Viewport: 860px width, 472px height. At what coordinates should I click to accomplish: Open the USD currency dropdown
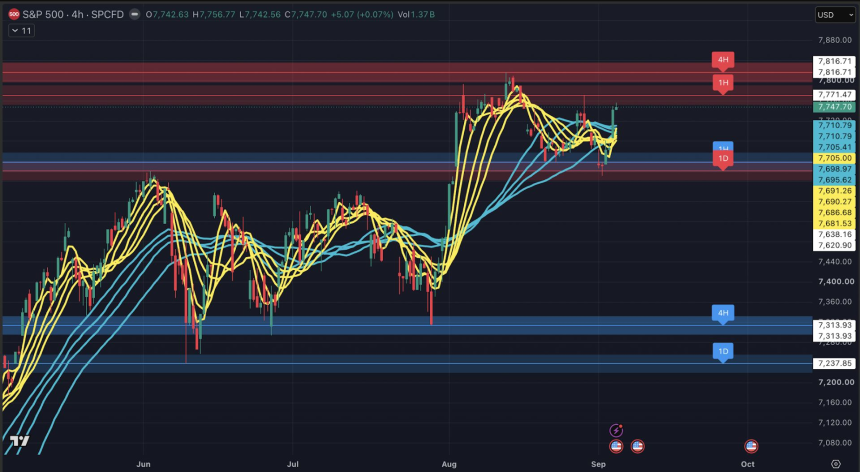point(835,15)
